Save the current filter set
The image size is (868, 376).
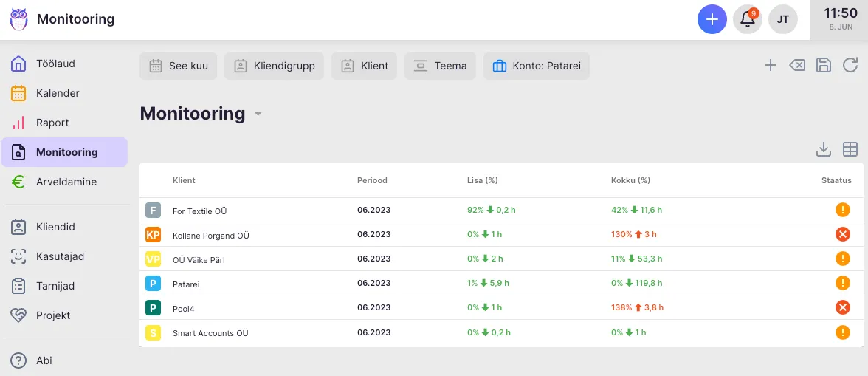[824, 66]
